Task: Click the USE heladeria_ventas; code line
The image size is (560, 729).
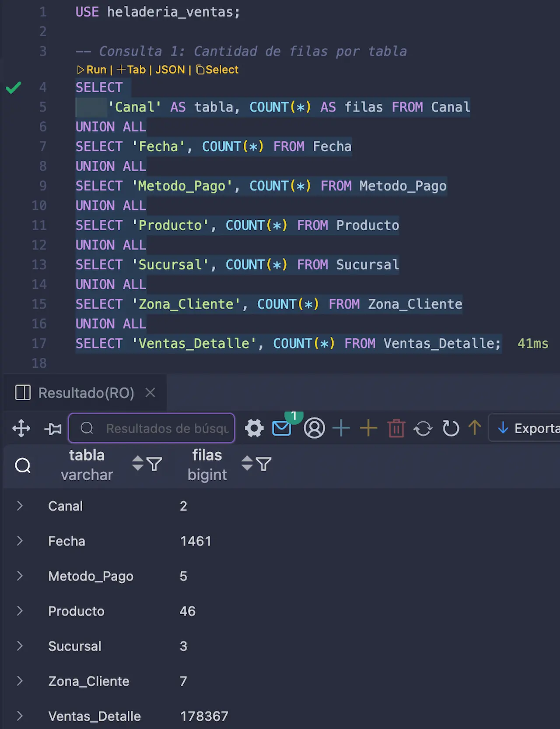Action: tap(158, 12)
